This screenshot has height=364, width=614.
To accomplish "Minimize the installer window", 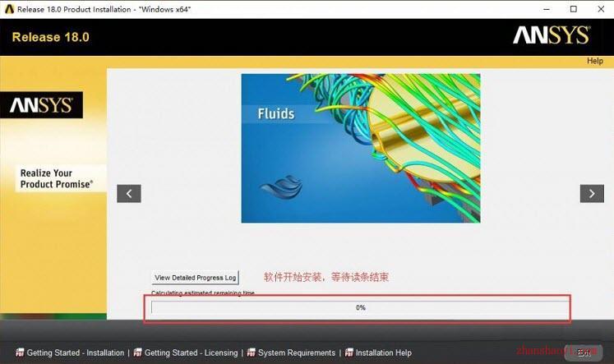I will 547,9.
